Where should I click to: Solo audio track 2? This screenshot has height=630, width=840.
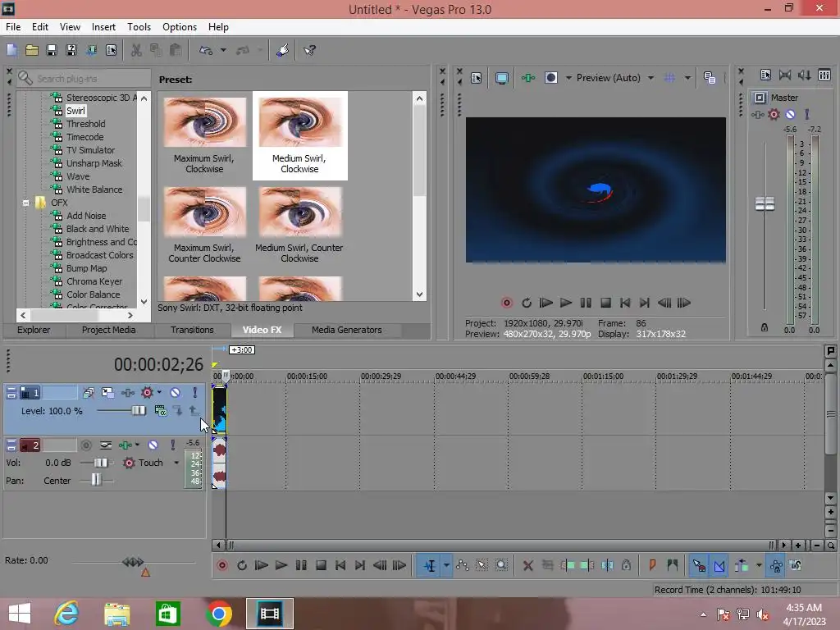pyautogui.click(x=172, y=445)
